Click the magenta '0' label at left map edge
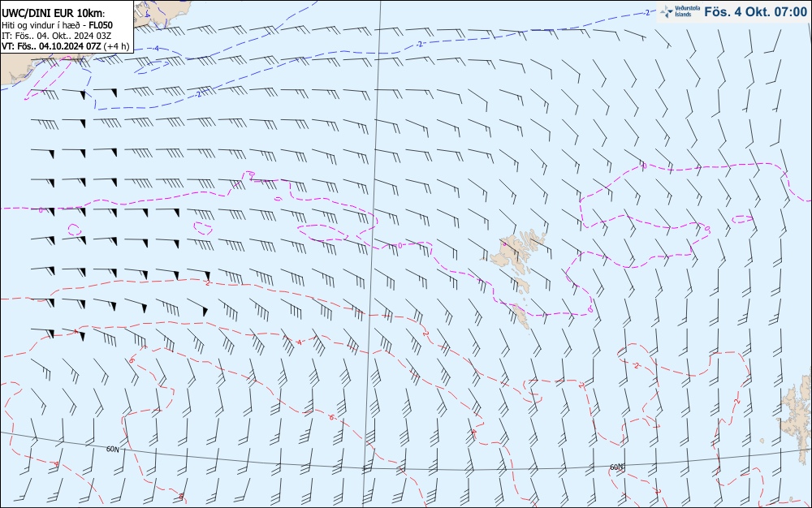The width and height of the screenshot is (812, 508). pos(39,210)
